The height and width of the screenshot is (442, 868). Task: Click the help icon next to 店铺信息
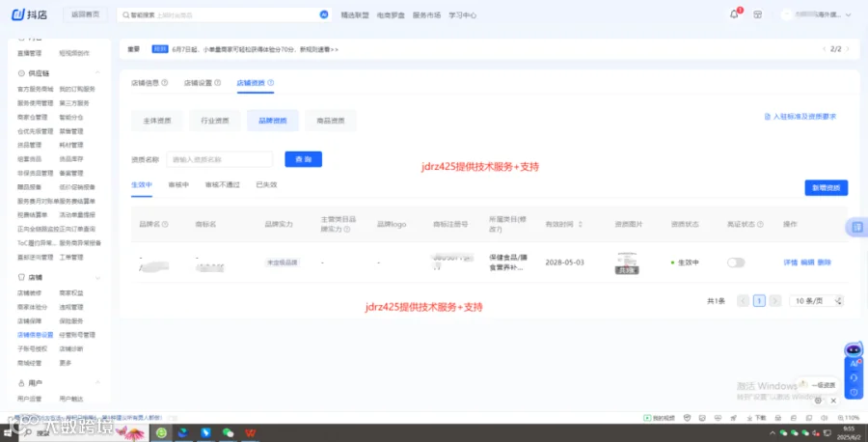(x=164, y=83)
